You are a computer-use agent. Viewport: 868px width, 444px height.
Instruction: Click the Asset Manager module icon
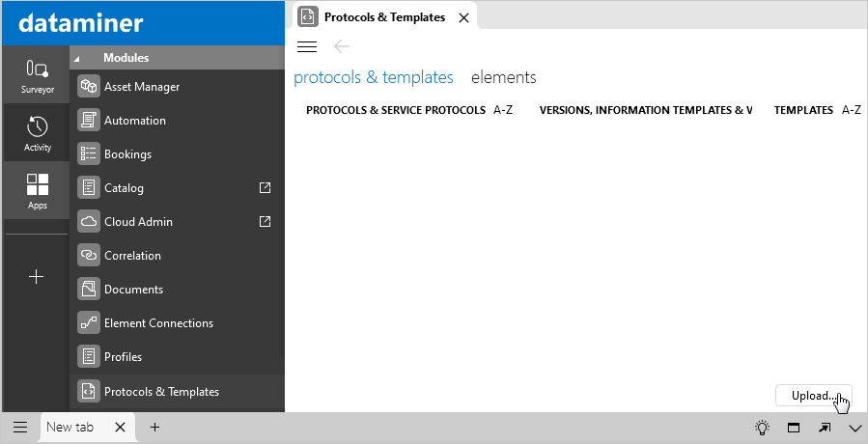pos(89,86)
